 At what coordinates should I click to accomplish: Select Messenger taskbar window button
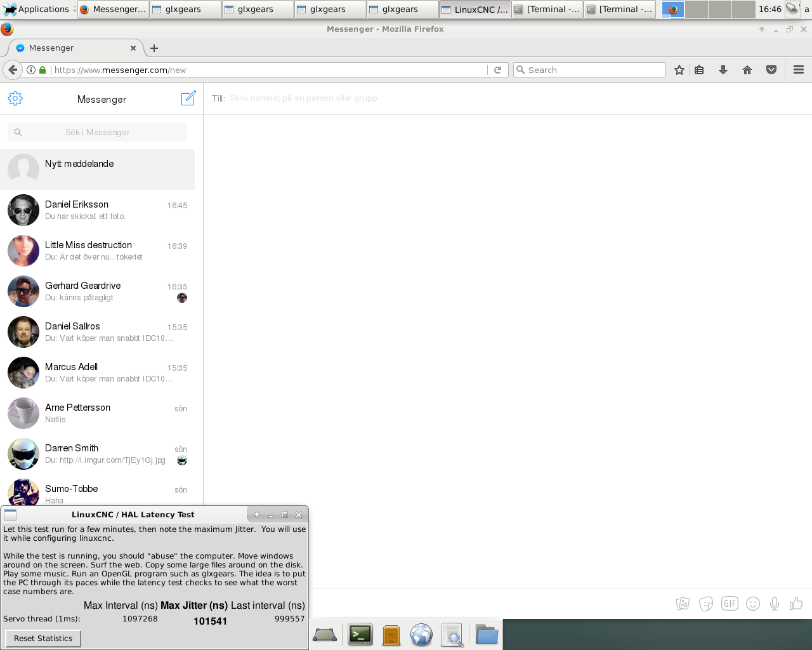pyautogui.click(x=114, y=10)
